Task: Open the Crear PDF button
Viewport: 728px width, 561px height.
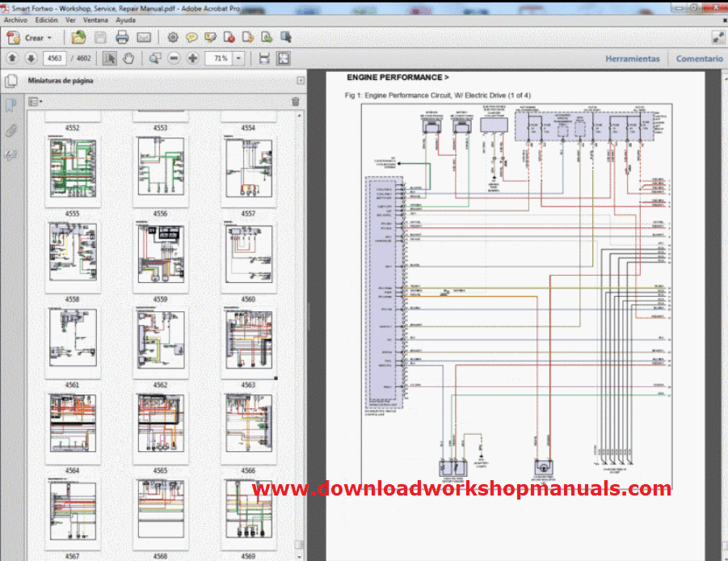Action: (x=29, y=38)
